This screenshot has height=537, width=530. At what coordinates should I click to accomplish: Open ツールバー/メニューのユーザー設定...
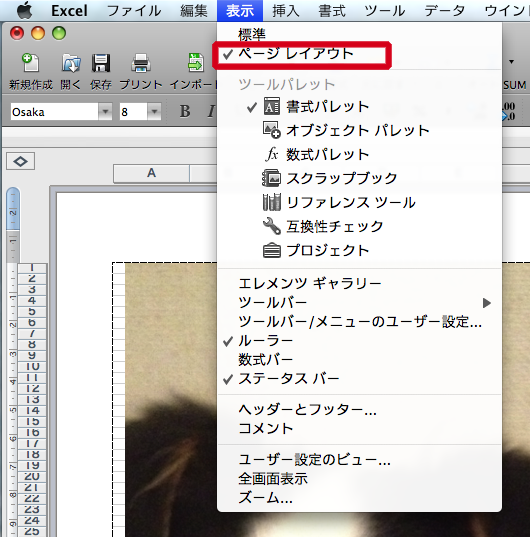pyautogui.click(x=359, y=322)
